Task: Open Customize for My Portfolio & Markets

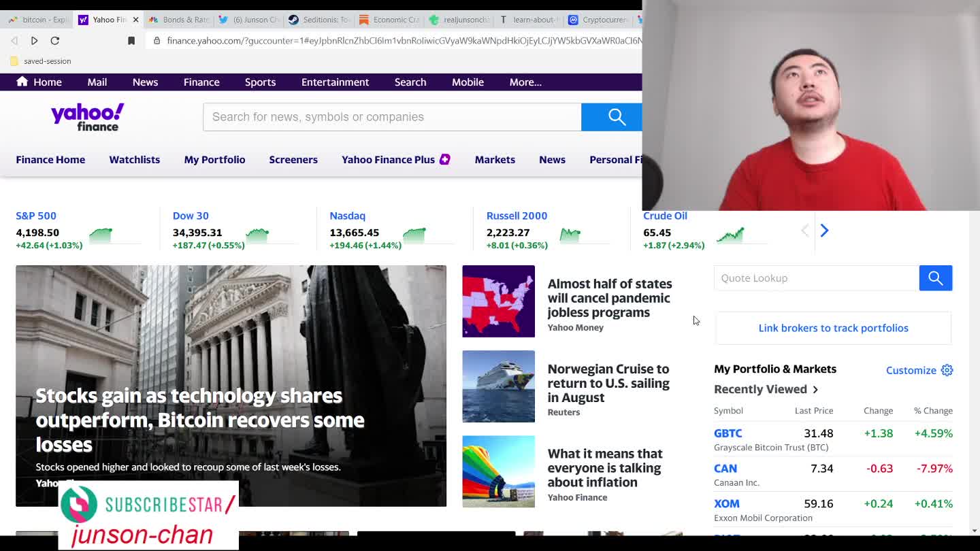Action: click(911, 371)
